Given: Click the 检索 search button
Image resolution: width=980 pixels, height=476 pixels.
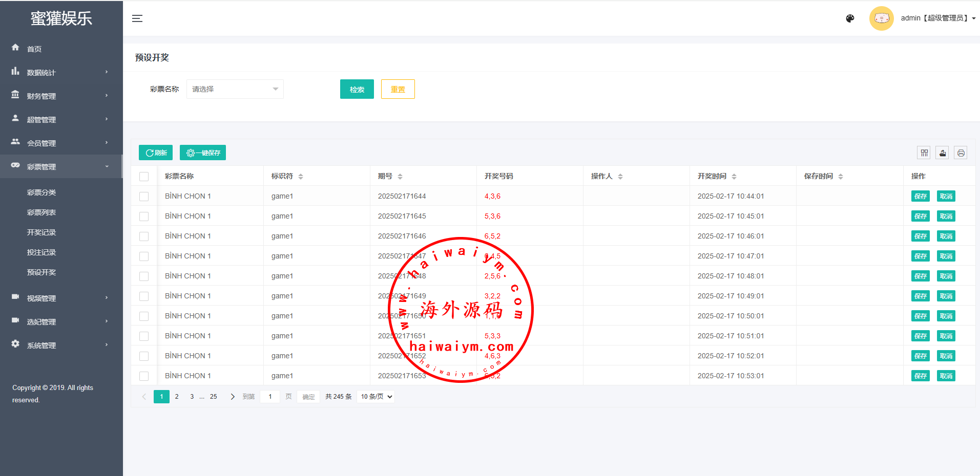Looking at the screenshot, I should [357, 89].
